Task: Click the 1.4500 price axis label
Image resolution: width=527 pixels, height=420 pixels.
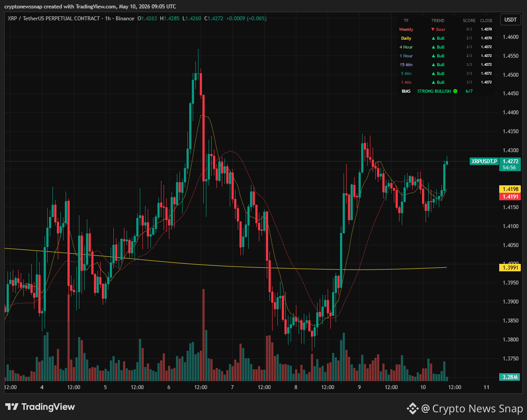Action: point(511,75)
